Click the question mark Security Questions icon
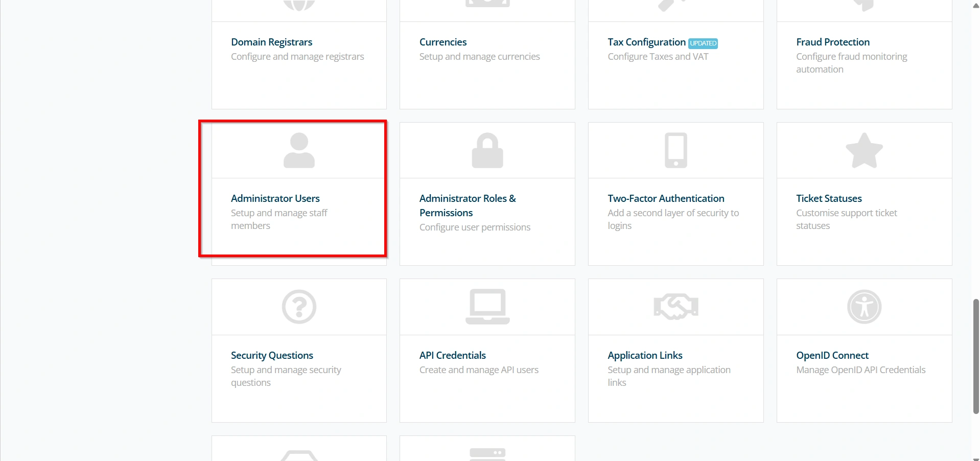The image size is (980, 461). click(299, 307)
